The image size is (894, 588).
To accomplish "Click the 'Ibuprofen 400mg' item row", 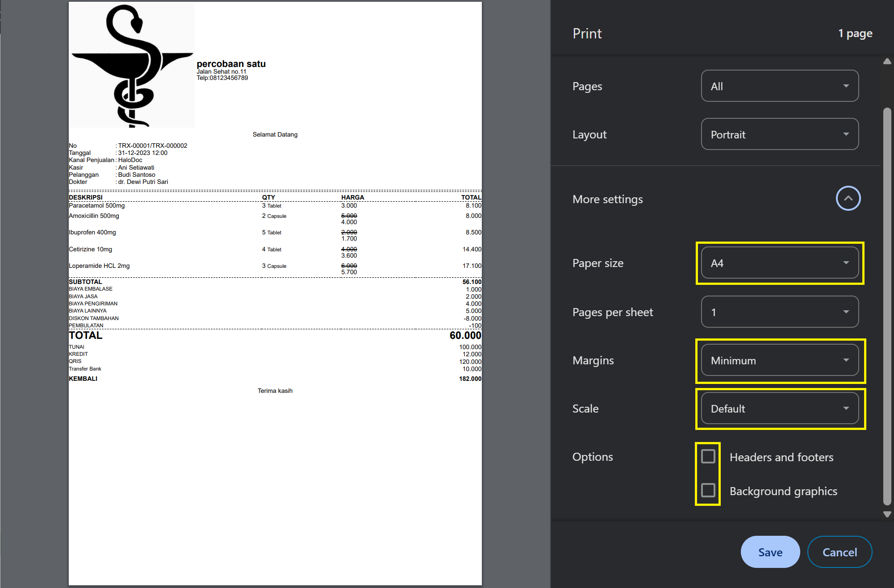I will (275, 235).
